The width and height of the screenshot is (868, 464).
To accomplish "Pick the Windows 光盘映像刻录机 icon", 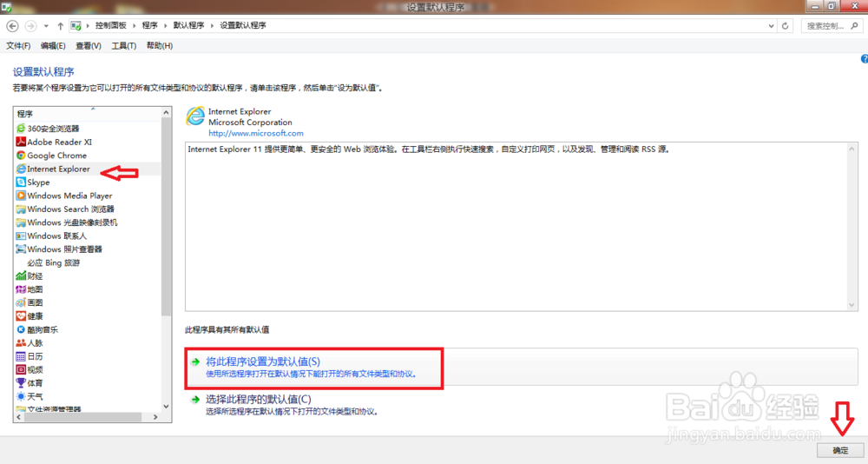I will click(21, 222).
